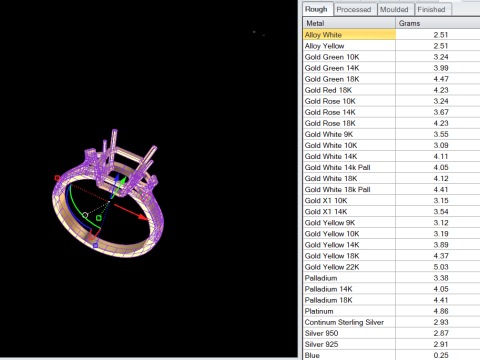
Task: Select Gold White 9K metal
Action: pyautogui.click(x=391, y=134)
